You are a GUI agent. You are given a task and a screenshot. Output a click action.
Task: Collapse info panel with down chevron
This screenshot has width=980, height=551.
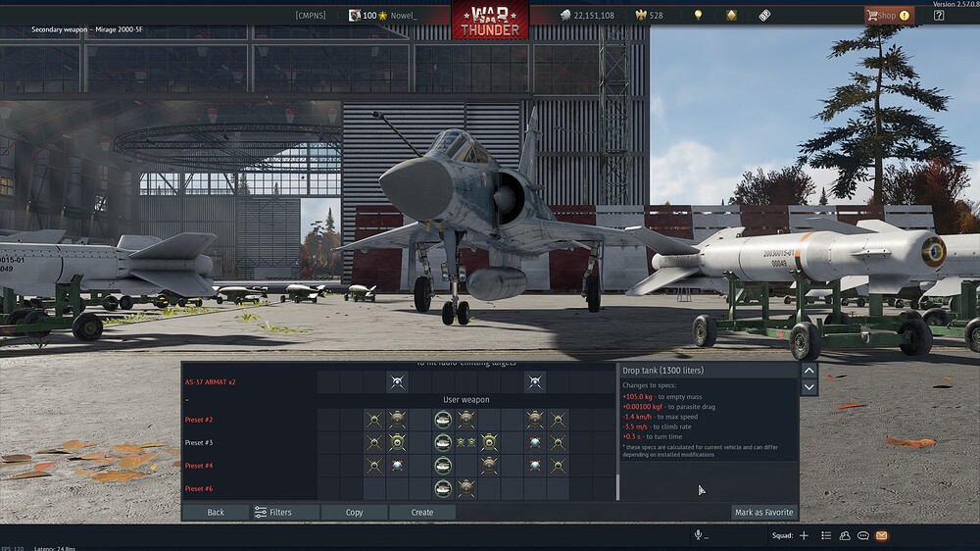[808, 387]
